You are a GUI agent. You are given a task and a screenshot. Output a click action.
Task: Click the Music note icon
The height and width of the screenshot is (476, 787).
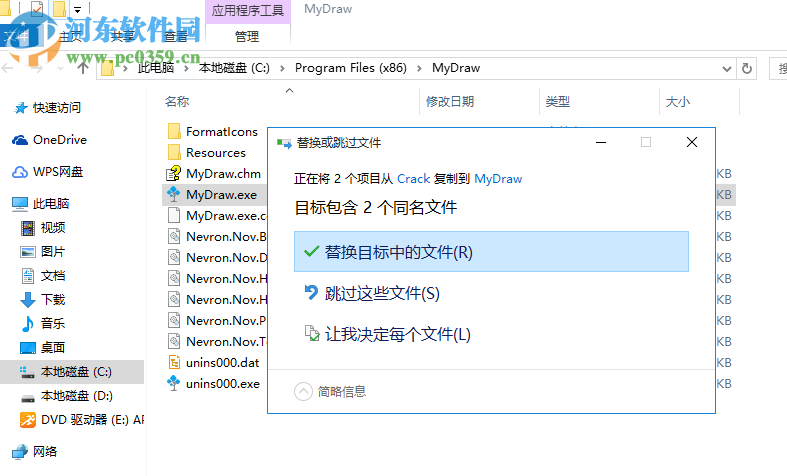28,324
